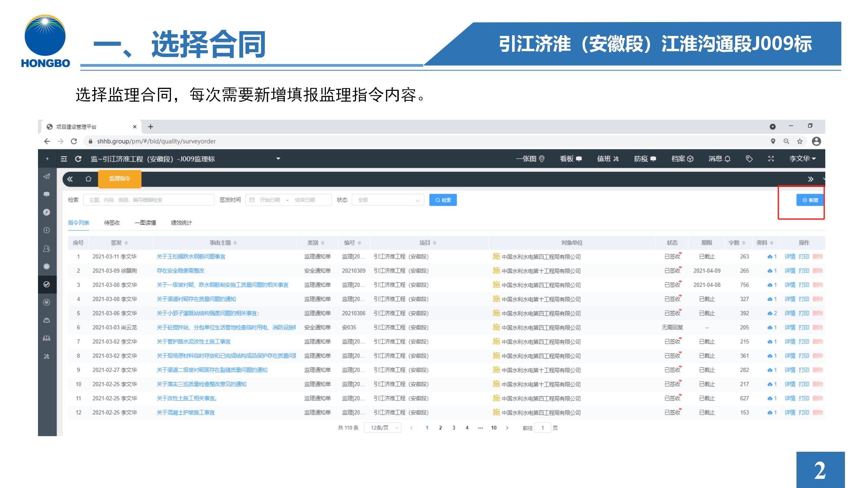Expand the 李文华 user menu
The width and height of the screenshot is (868, 488).
(802, 159)
